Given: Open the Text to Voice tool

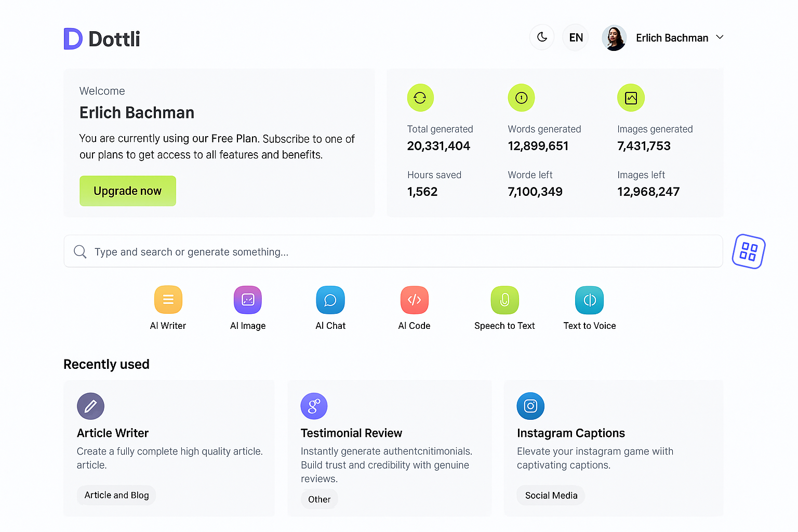Looking at the screenshot, I should click(589, 300).
